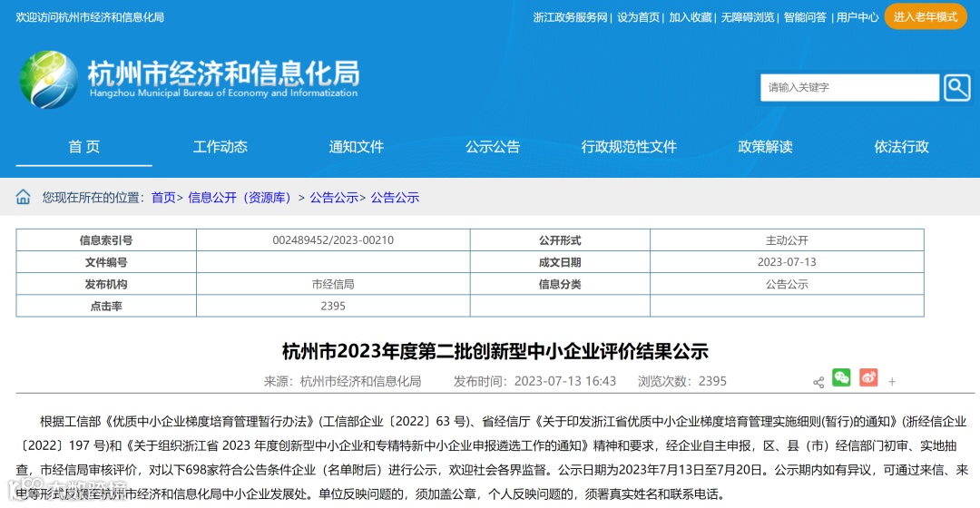
Task: Click the 无障碍浏览 link
Action: point(748,17)
